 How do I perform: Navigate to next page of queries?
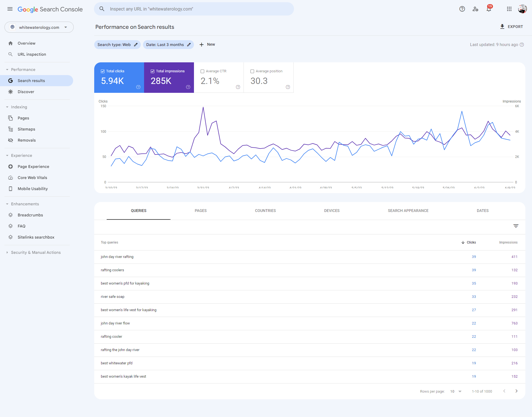tap(516, 391)
